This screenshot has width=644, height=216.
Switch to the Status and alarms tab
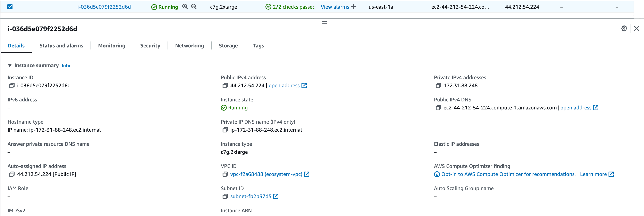[x=61, y=46]
